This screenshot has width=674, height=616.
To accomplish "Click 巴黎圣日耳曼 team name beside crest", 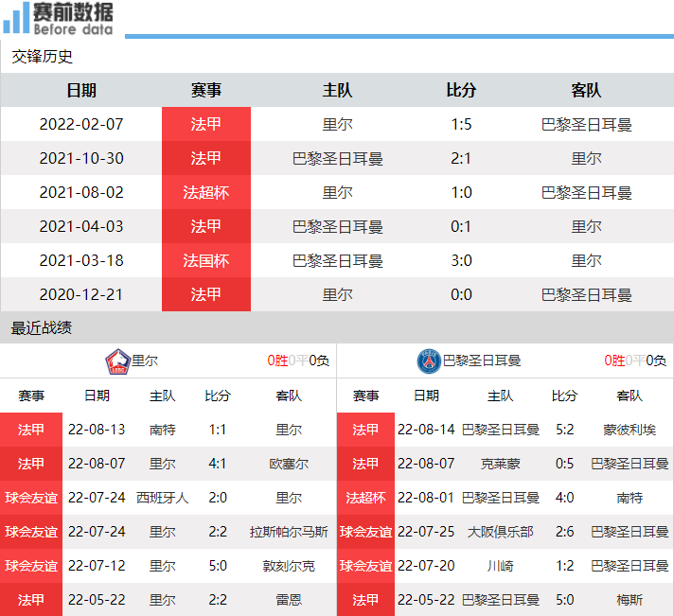I will [x=482, y=361].
